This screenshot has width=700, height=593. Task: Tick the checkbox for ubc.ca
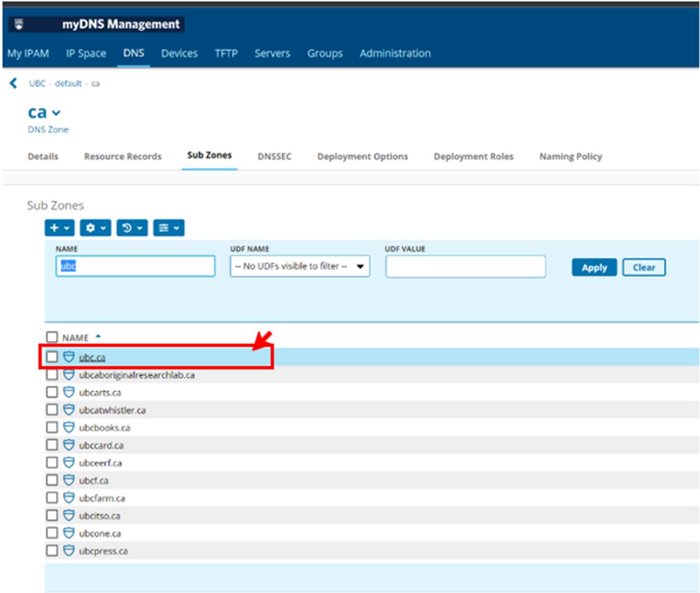click(x=52, y=357)
